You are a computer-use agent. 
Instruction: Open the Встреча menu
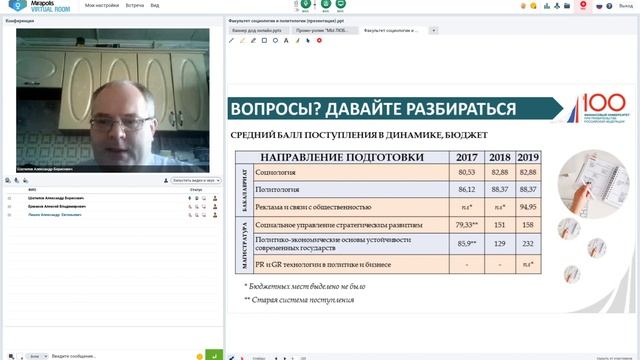click(x=135, y=6)
